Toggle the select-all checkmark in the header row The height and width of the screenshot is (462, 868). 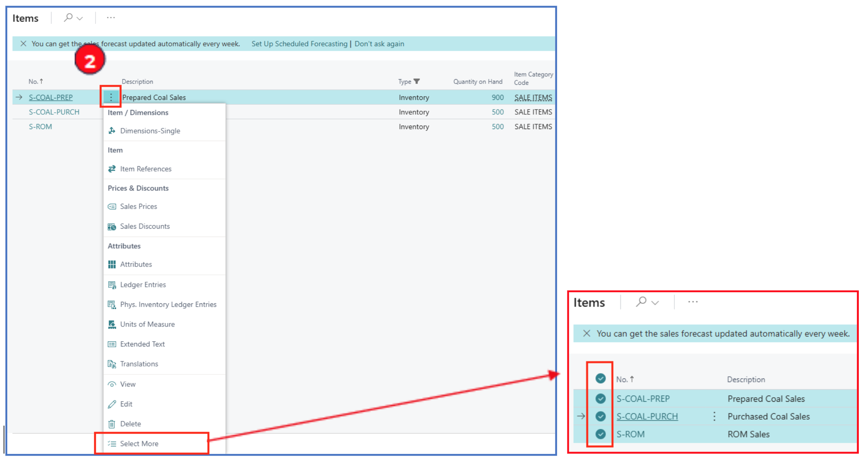[600, 378]
